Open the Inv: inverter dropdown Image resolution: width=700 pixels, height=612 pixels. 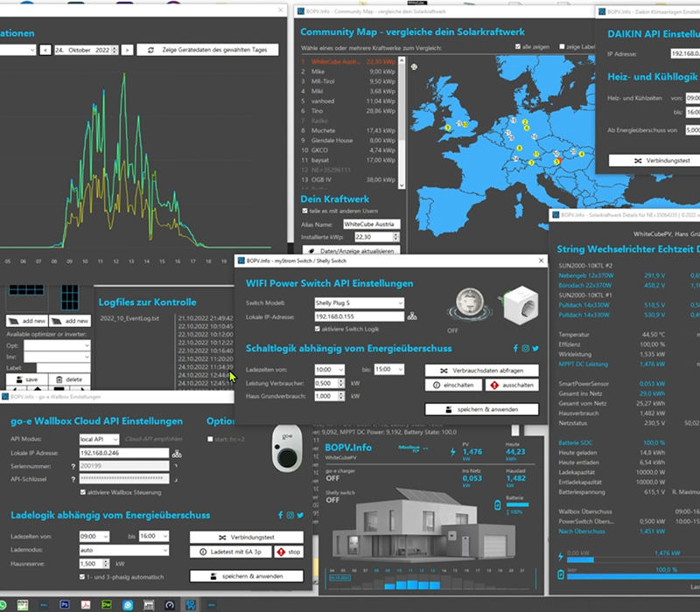pos(57,357)
